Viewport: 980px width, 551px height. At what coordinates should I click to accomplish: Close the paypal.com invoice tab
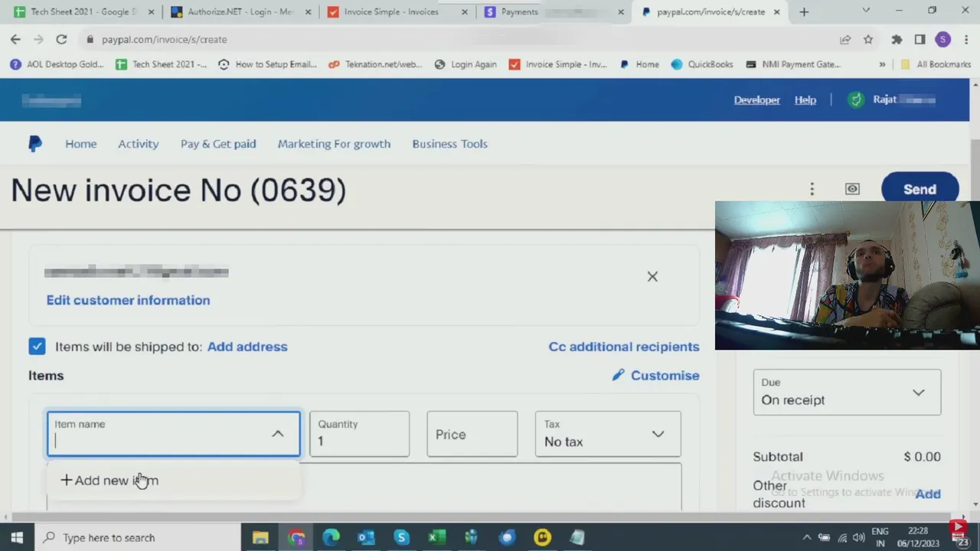click(x=776, y=11)
